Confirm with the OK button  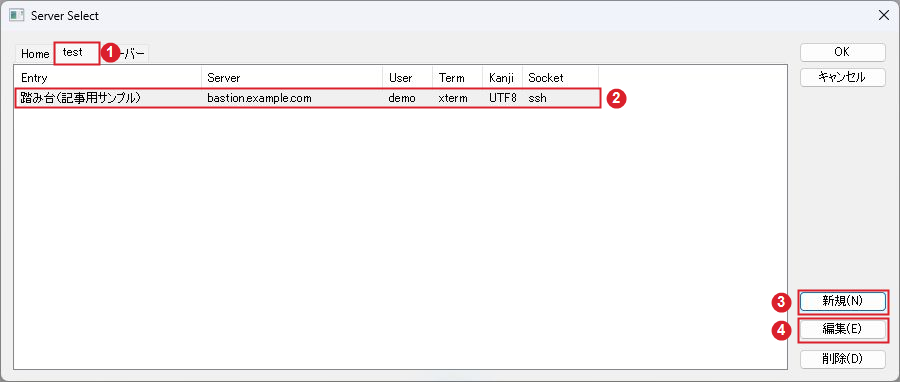click(842, 52)
